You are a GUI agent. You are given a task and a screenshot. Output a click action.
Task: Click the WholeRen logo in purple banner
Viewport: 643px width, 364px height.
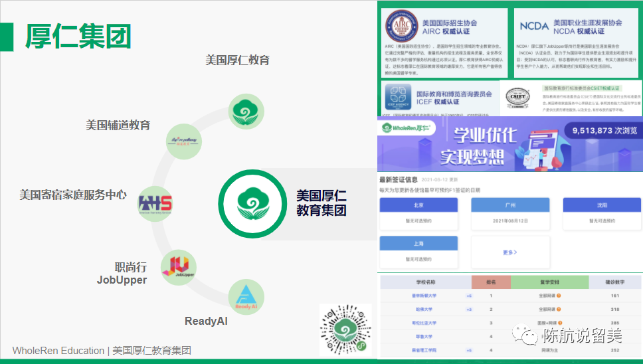[406, 129]
